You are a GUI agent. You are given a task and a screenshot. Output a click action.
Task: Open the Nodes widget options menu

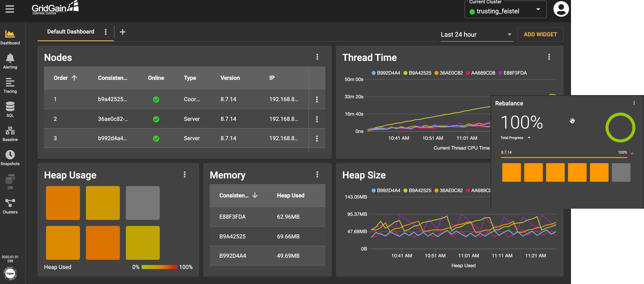click(x=317, y=57)
